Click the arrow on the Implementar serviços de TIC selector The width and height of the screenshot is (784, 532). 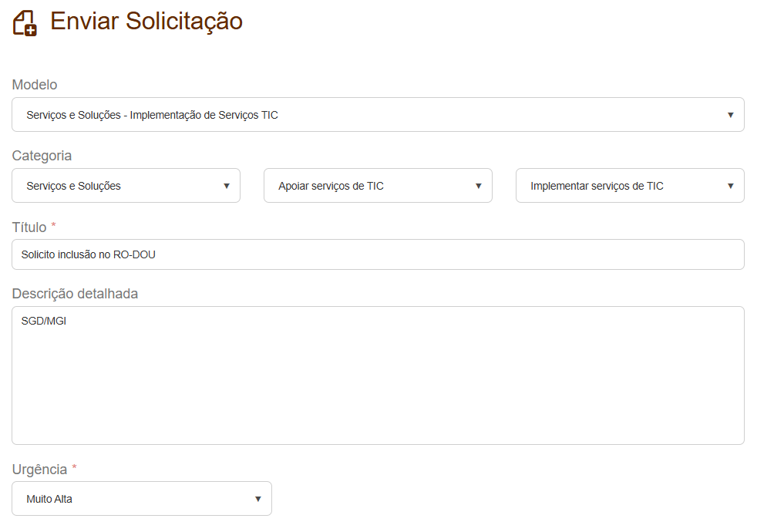(730, 185)
